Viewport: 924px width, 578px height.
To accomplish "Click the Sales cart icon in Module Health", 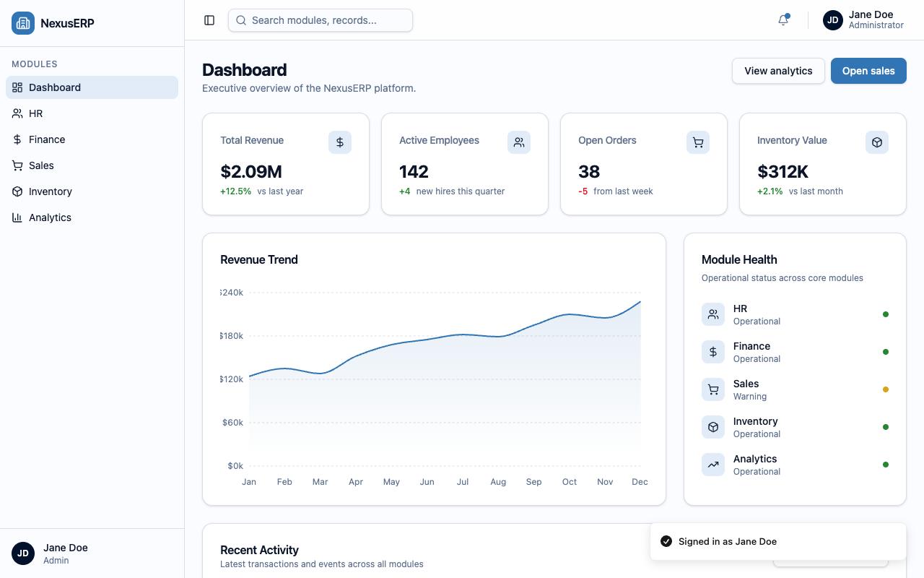I will [x=713, y=389].
